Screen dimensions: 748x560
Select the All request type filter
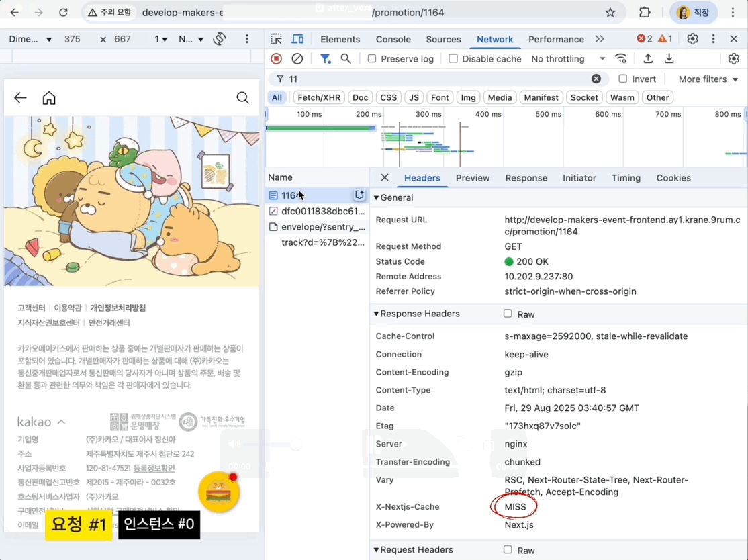[x=277, y=97]
